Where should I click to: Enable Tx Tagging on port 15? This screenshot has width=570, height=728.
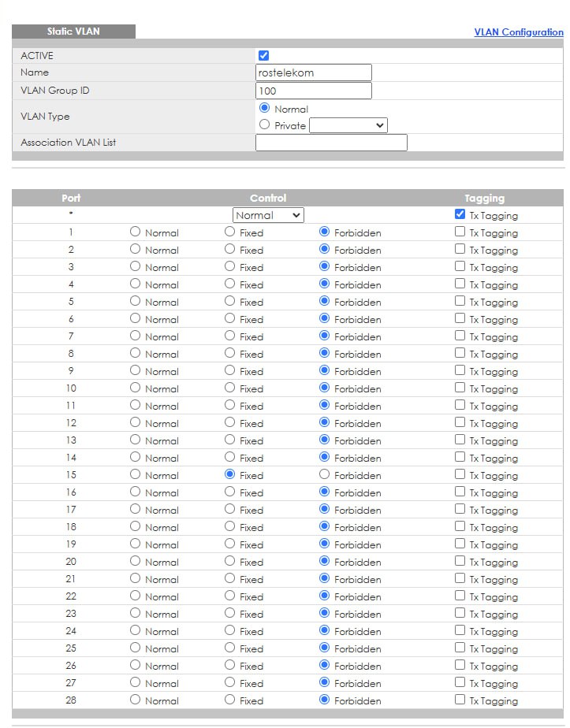point(460,474)
